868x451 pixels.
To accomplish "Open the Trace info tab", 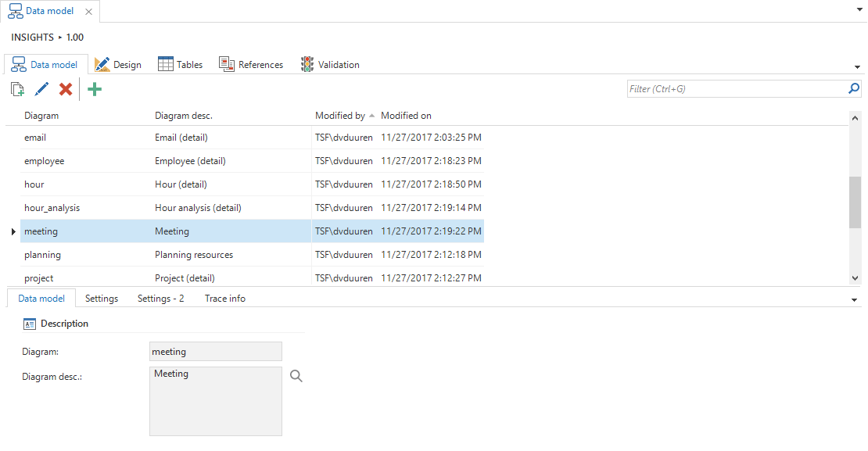I will (x=224, y=299).
